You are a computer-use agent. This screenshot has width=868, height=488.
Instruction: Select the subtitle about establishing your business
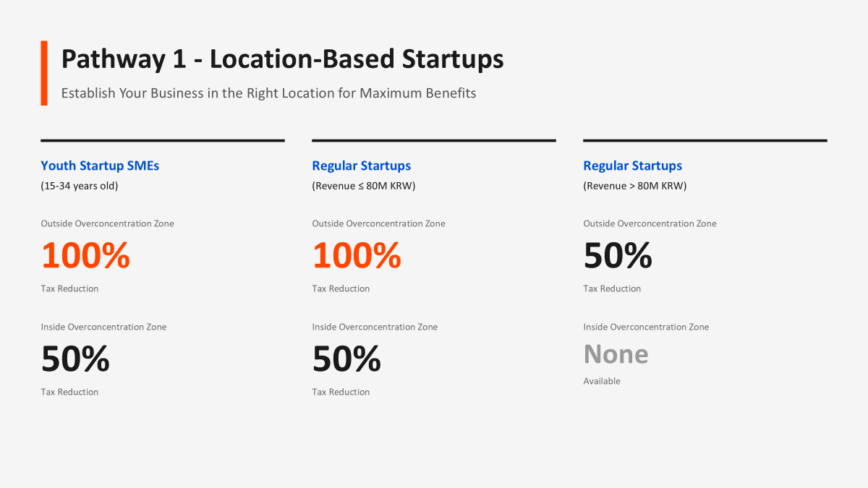point(268,93)
